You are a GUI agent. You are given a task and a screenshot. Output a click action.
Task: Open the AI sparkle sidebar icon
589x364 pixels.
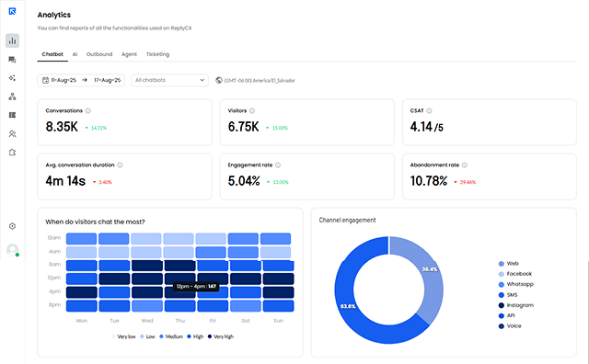(x=12, y=78)
